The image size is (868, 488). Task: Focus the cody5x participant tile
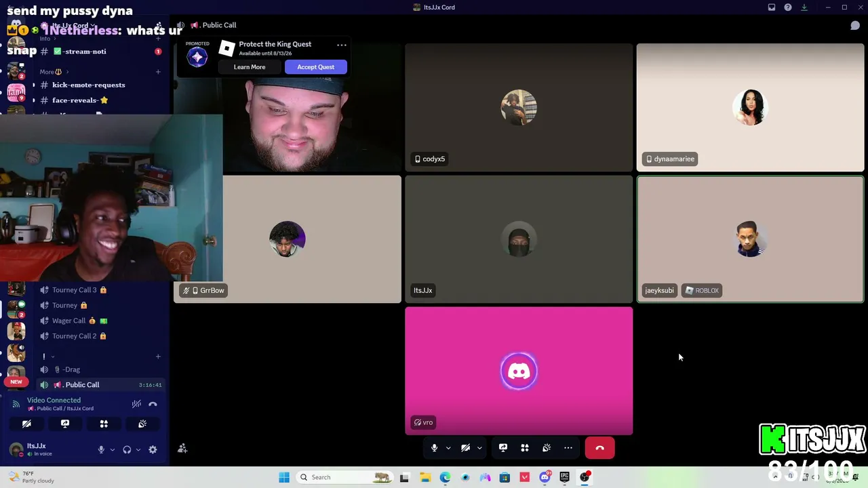tap(519, 108)
